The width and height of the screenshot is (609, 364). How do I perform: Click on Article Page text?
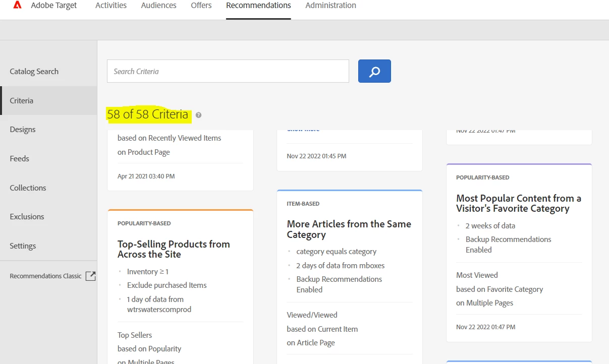[x=311, y=343]
